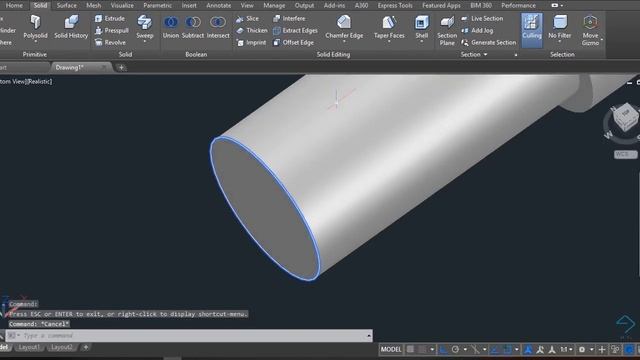Apply Subtract boolean operation
The width and height of the screenshot is (640, 360).
click(x=193, y=27)
